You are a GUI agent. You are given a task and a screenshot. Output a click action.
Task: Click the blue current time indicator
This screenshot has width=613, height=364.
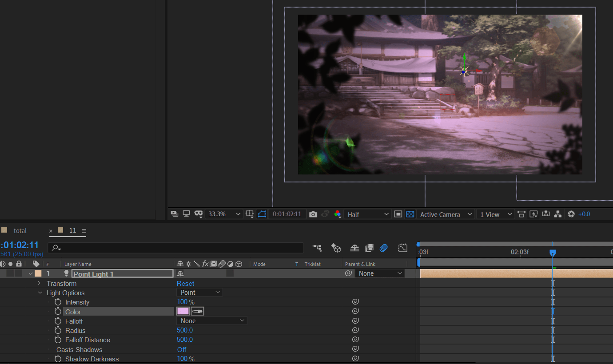point(553,253)
